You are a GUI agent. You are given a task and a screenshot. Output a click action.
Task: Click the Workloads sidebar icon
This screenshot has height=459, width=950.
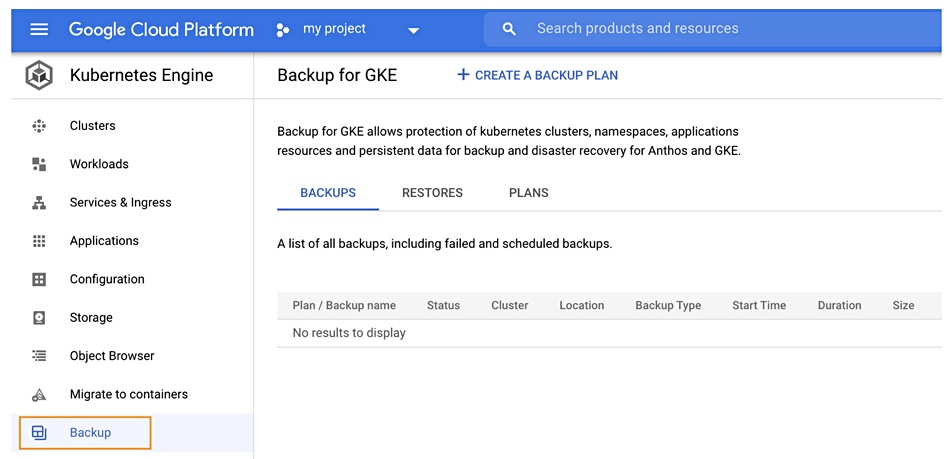(x=39, y=164)
